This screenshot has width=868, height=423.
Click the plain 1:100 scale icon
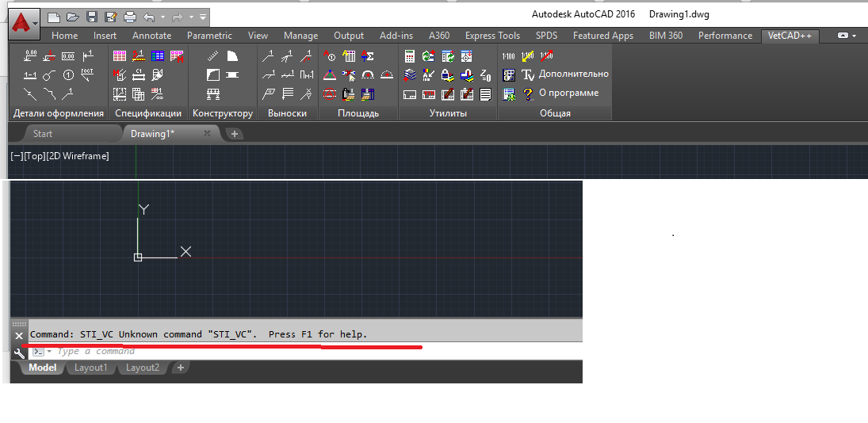point(508,56)
